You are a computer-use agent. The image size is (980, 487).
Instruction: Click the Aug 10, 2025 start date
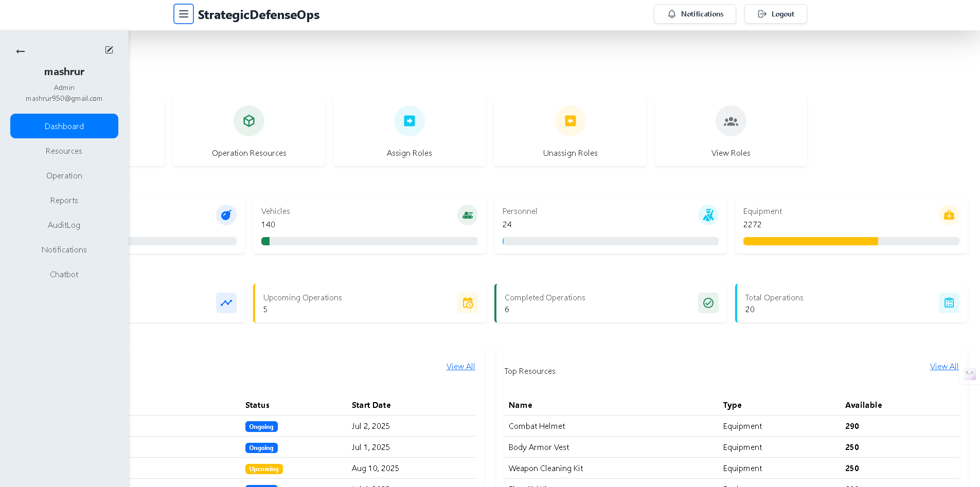click(375, 468)
